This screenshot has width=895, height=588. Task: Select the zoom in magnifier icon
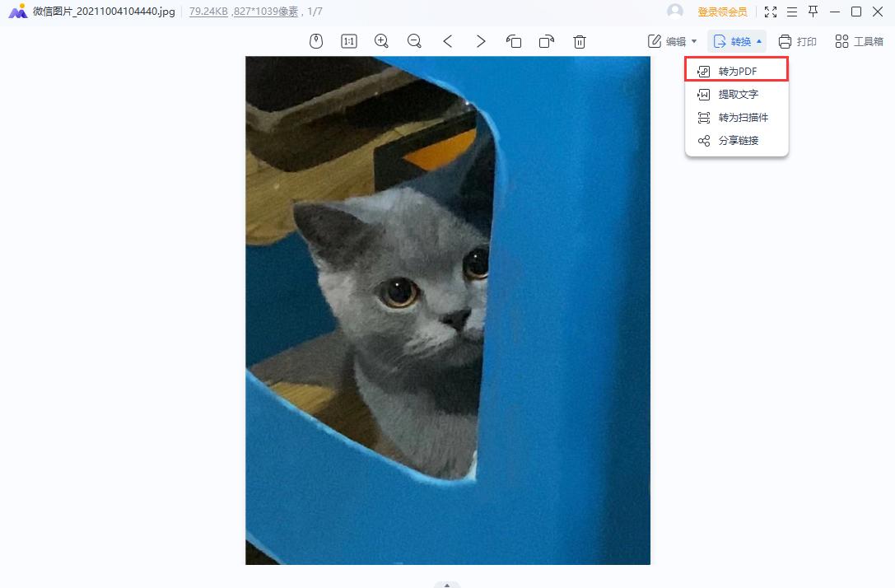coord(381,40)
